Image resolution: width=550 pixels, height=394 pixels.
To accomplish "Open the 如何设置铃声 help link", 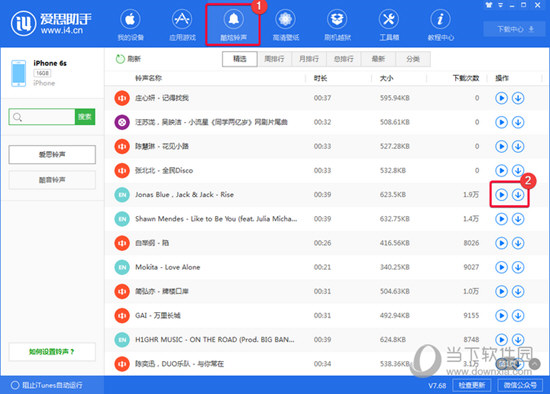I will (52, 352).
